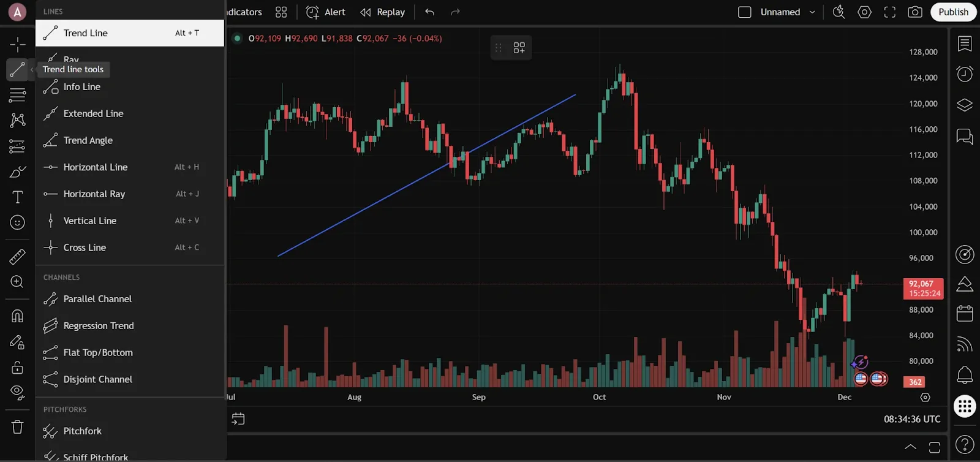Take a chart snapshot with camera icon

click(x=915, y=12)
